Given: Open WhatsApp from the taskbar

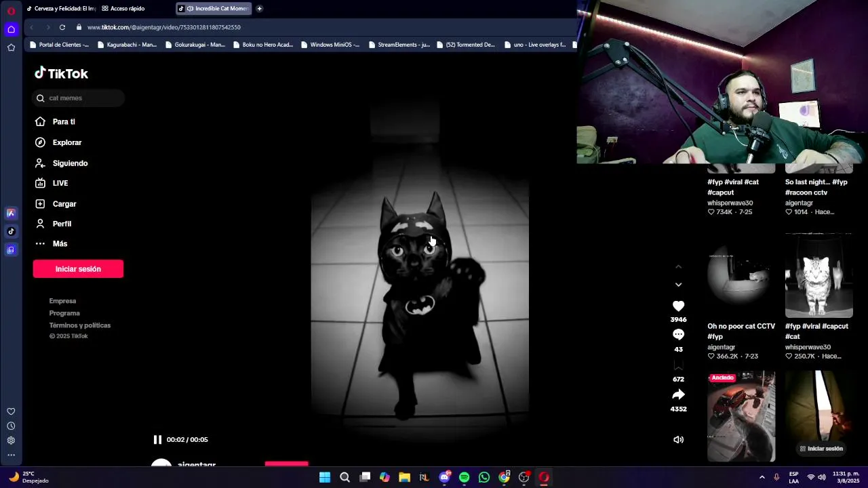Looking at the screenshot, I should [x=484, y=478].
